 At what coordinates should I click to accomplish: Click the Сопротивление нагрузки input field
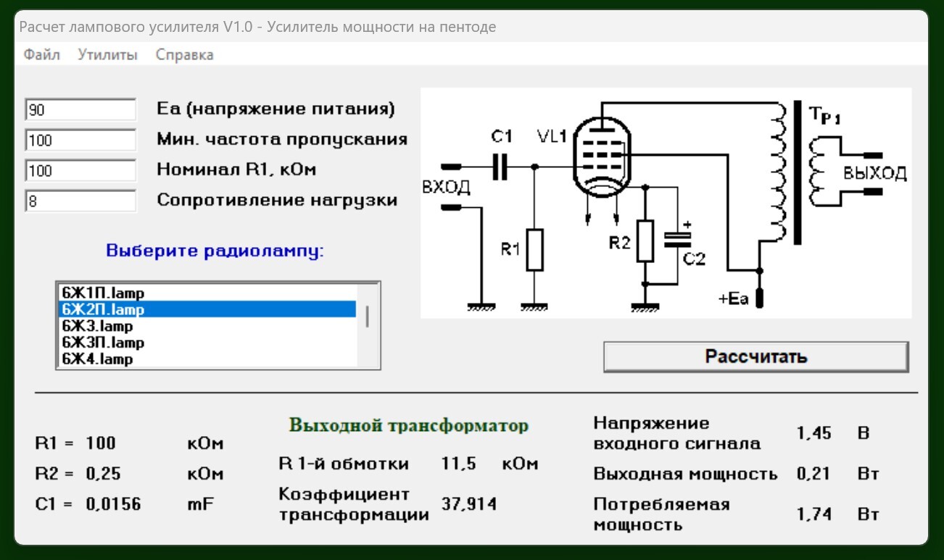click(80, 201)
